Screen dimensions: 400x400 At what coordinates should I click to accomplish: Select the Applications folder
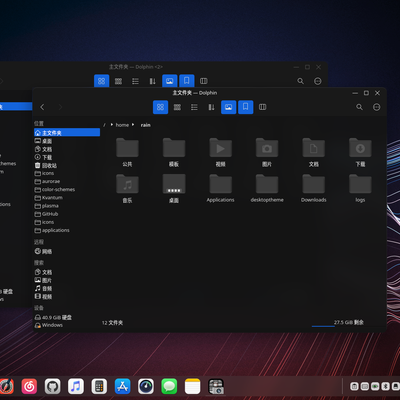[220, 184]
